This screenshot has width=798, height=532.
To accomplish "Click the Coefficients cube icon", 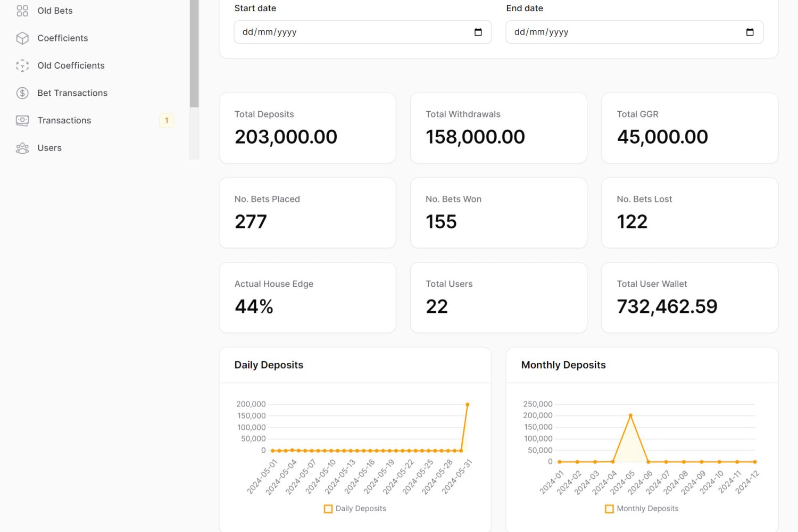I will (22, 38).
